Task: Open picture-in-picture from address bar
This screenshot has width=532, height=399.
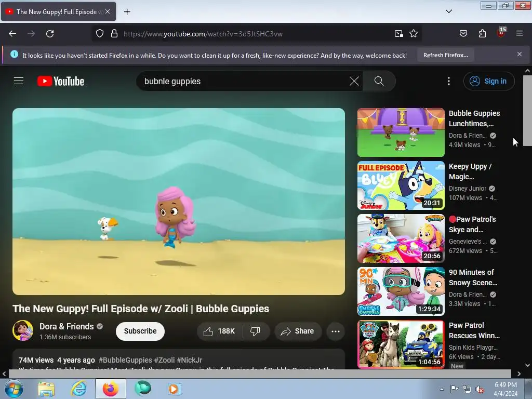Action: (398, 34)
